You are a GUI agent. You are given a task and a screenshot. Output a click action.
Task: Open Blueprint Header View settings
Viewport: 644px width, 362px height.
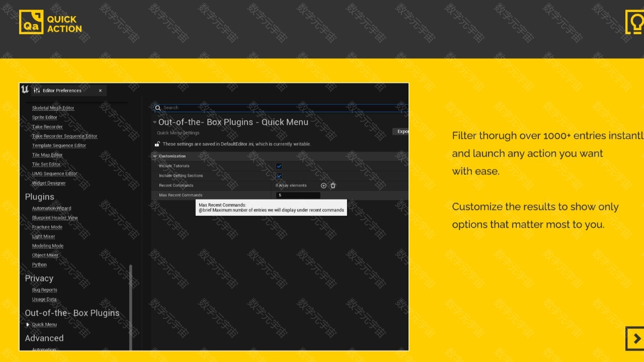pyautogui.click(x=55, y=218)
